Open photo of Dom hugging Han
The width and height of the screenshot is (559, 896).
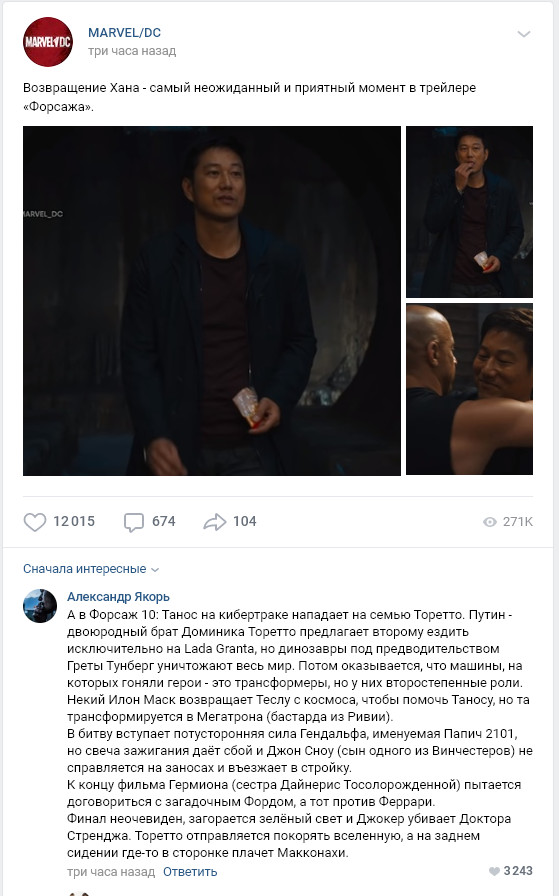pos(469,389)
